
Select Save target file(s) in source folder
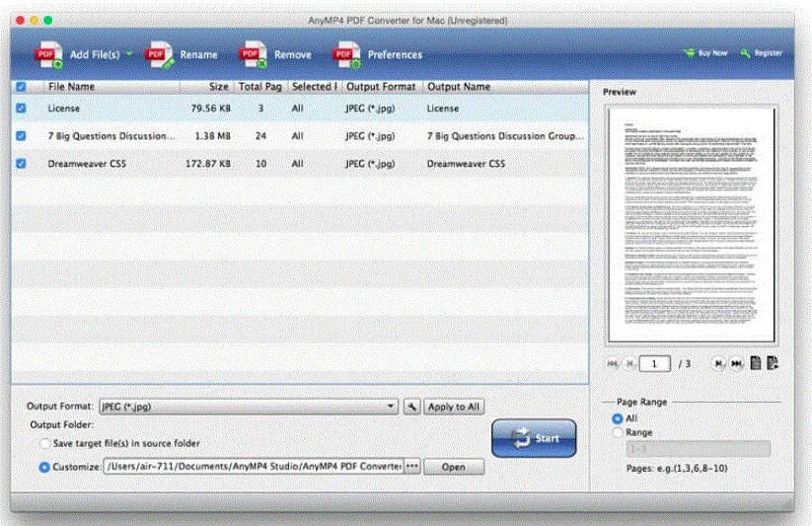[x=45, y=444]
